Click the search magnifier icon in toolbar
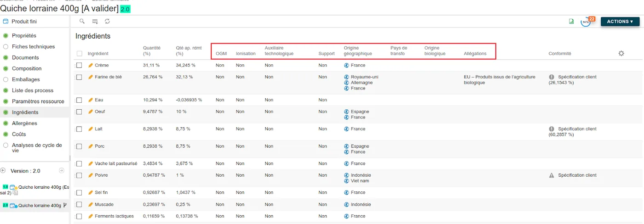 [82, 21]
